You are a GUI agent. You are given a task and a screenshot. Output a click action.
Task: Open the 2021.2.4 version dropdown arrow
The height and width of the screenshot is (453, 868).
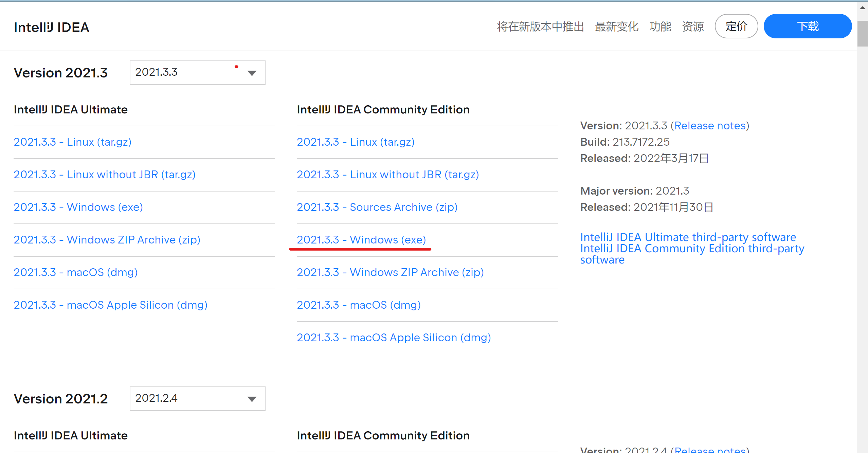[252, 399]
